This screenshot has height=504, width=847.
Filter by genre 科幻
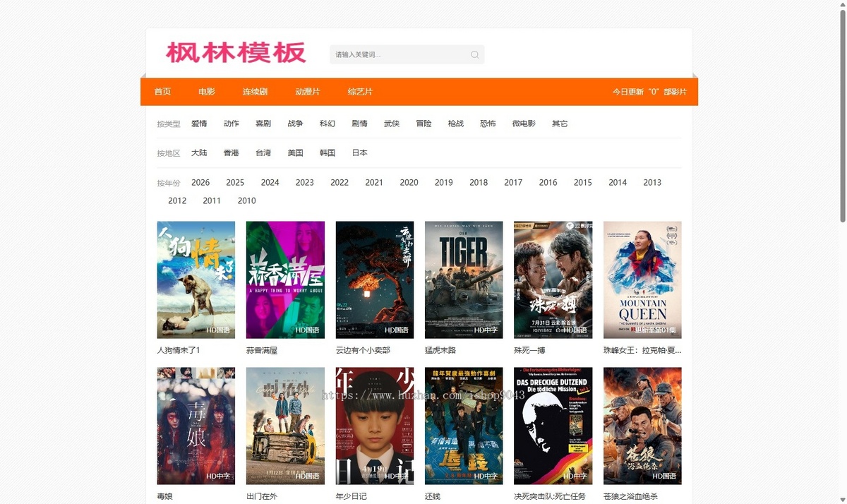328,124
